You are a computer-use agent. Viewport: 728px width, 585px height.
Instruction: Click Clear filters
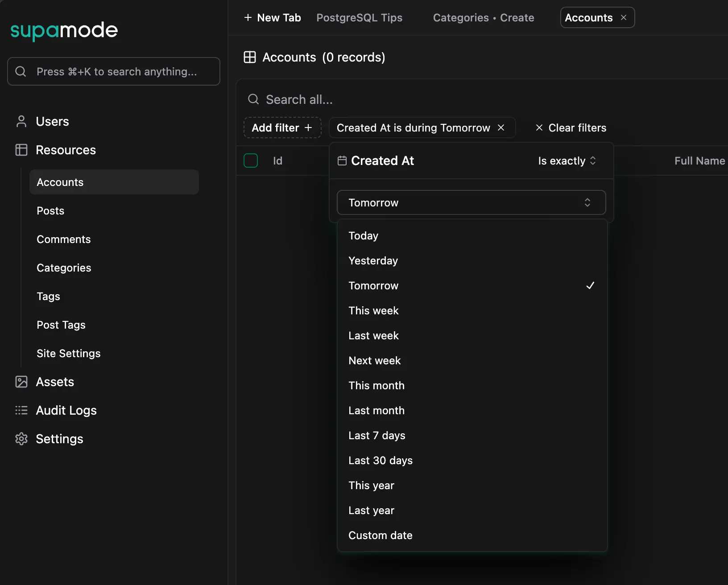tap(571, 128)
